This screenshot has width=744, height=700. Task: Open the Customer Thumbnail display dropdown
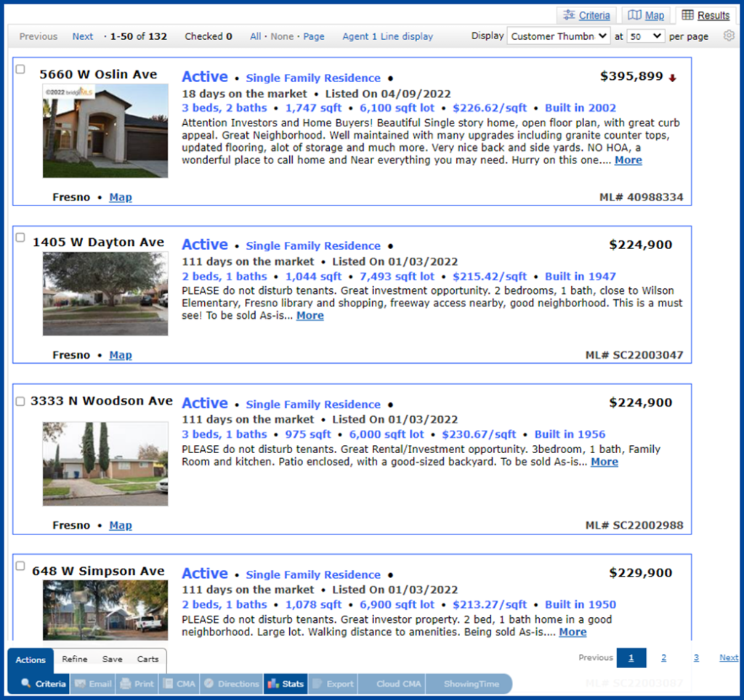[x=558, y=36]
